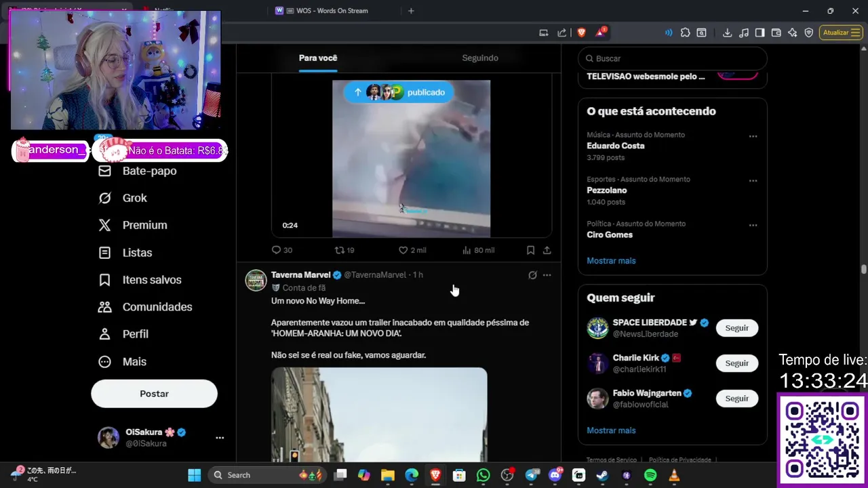The width and height of the screenshot is (868, 488).
Task: Open Taverna Marvel profile name
Action: (300, 275)
